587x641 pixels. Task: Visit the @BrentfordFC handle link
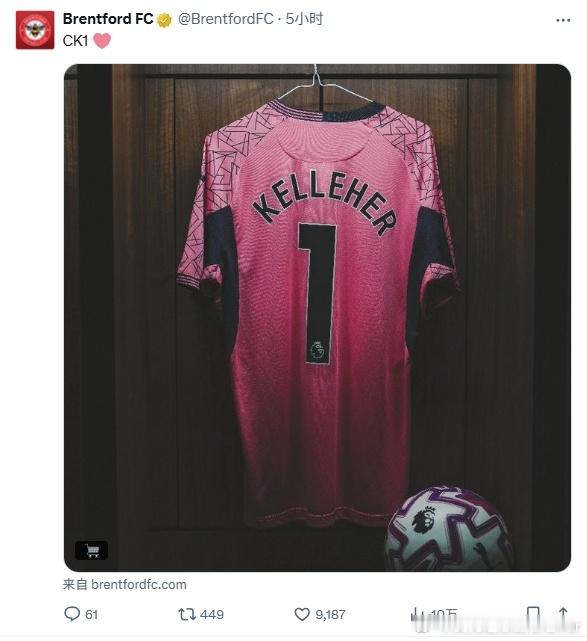click(225, 19)
